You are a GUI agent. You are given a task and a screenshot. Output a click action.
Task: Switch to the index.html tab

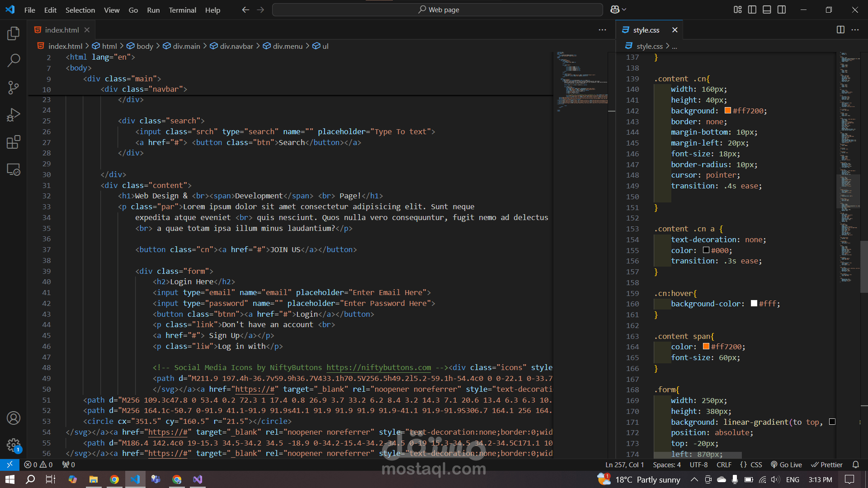click(x=62, y=30)
